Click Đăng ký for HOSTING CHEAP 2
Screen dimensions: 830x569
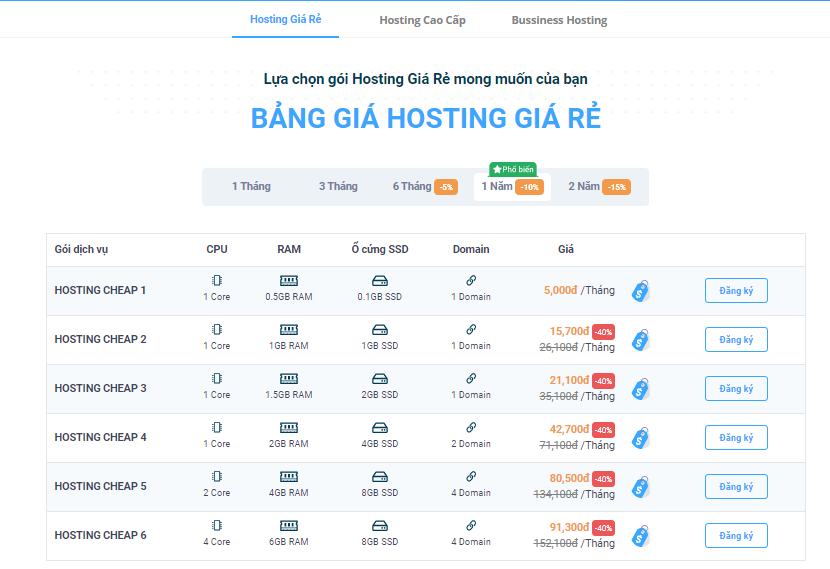[736, 339]
